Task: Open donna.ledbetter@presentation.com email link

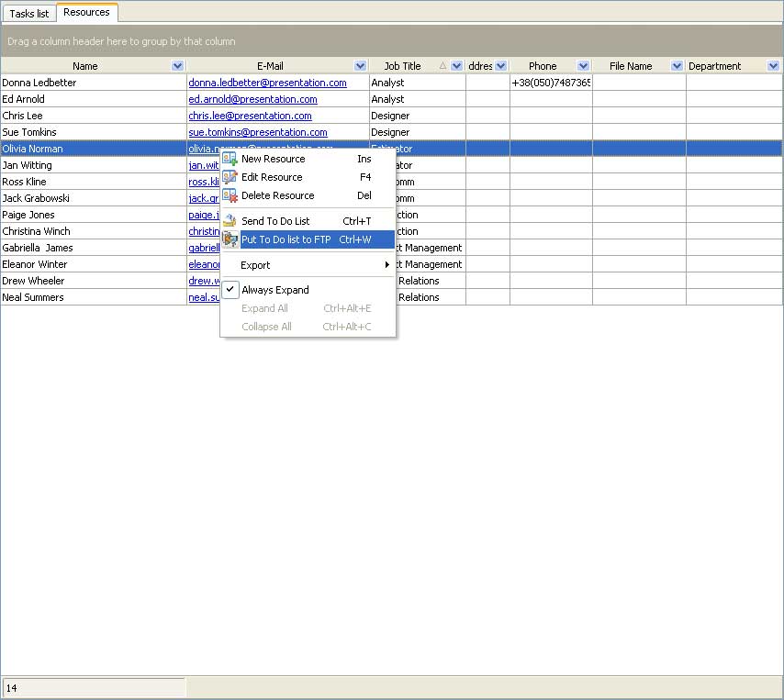Action: coord(267,83)
